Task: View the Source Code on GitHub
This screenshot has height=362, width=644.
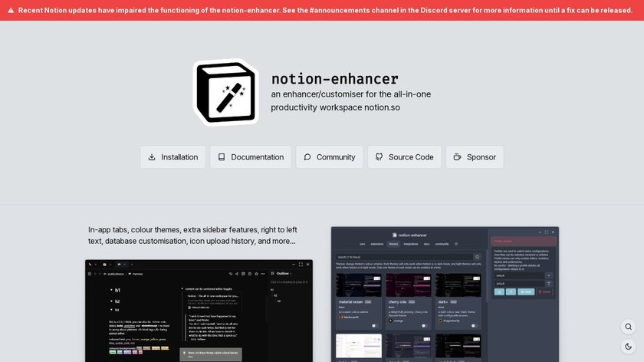Action: [x=405, y=157]
